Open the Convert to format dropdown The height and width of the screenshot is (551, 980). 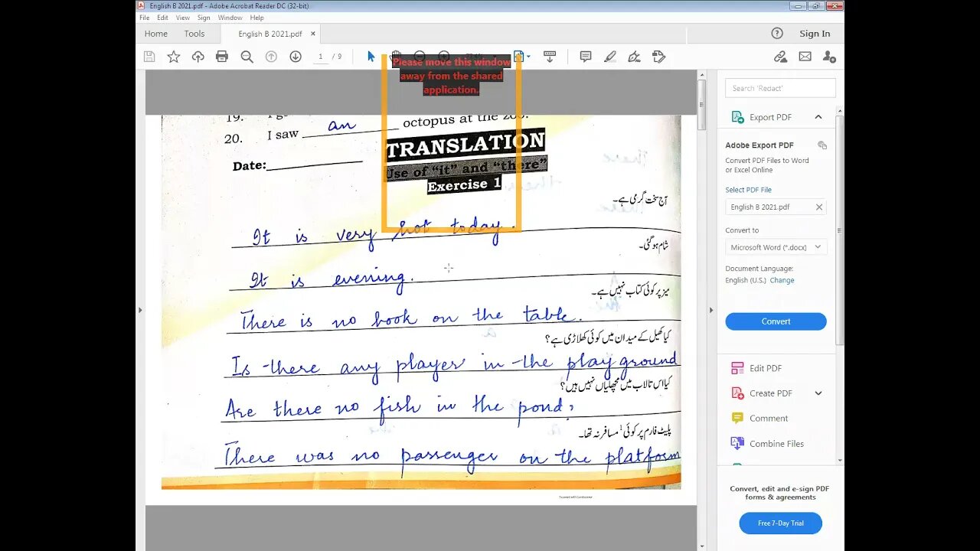[x=776, y=247]
